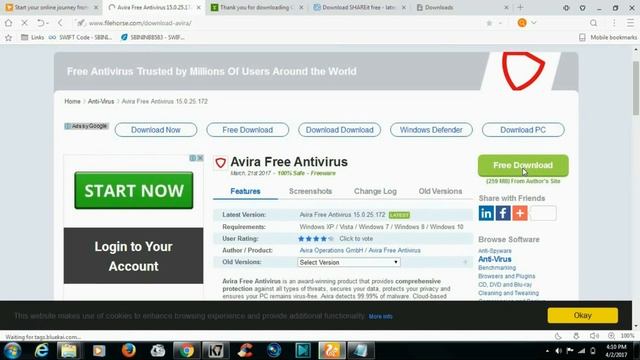Click the Login to Your Account ad banner
This screenshot has width=640, height=360.
coord(133,256)
